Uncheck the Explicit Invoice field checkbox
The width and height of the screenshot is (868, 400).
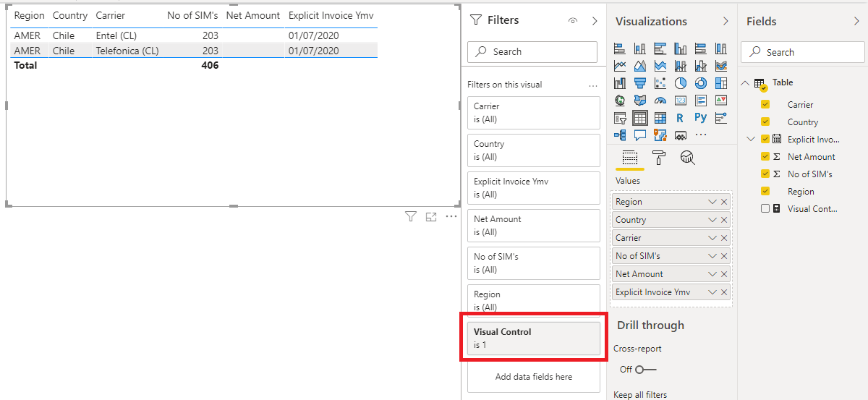point(765,139)
